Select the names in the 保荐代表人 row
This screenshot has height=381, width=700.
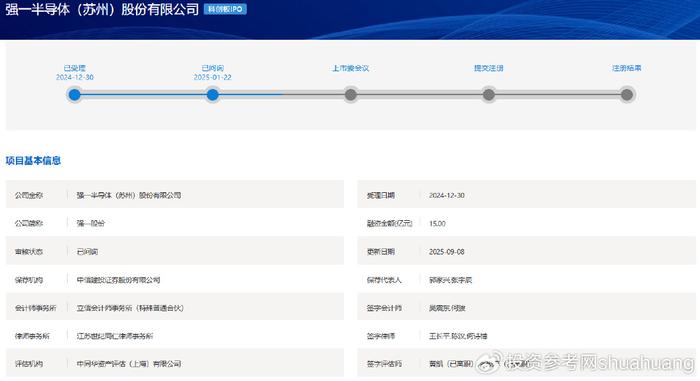point(450,280)
